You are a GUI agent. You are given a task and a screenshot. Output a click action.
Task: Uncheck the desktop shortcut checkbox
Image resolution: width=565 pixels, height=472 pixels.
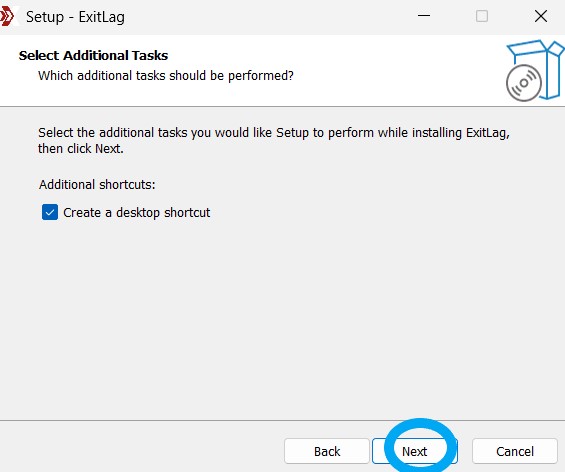[50, 212]
